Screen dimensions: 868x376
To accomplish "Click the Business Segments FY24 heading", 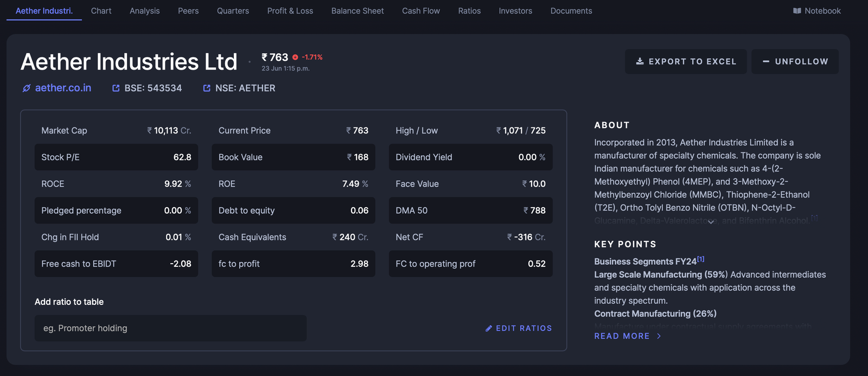I will [645, 262].
